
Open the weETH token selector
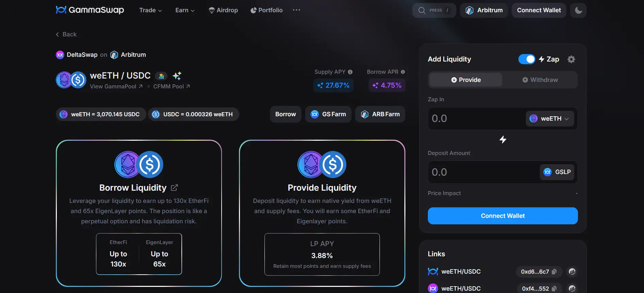550,119
